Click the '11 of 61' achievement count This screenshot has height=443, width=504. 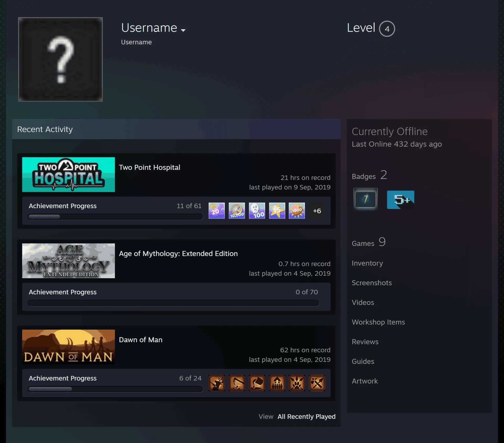(x=189, y=206)
